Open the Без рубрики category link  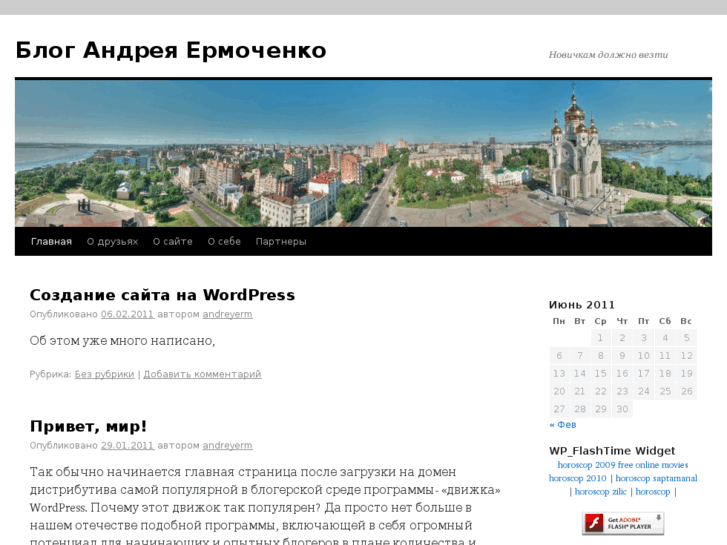(x=104, y=374)
